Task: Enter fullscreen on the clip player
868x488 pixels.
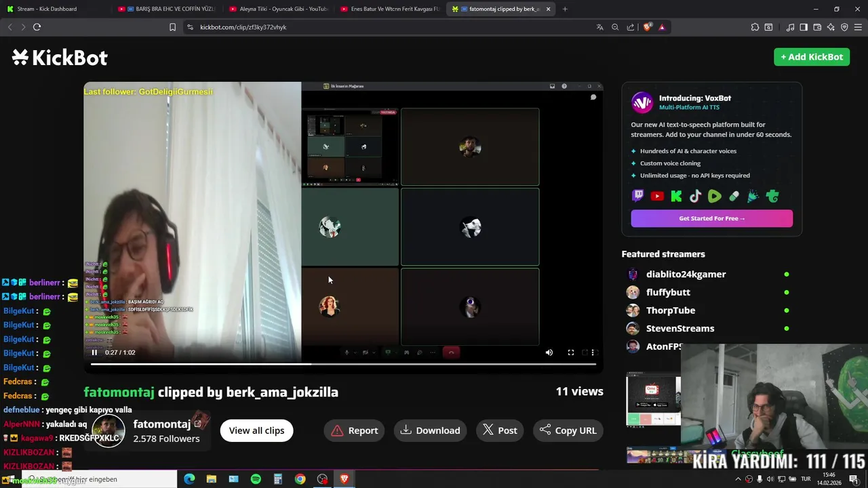Action: (x=571, y=352)
